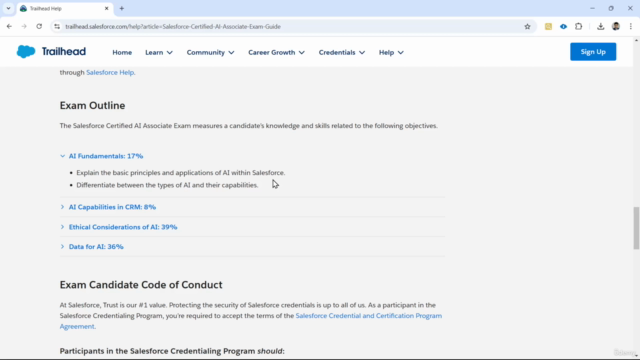The image size is (640, 360).
Task: Click the page vertical scrollbar thumb
Action: (636, 228)
